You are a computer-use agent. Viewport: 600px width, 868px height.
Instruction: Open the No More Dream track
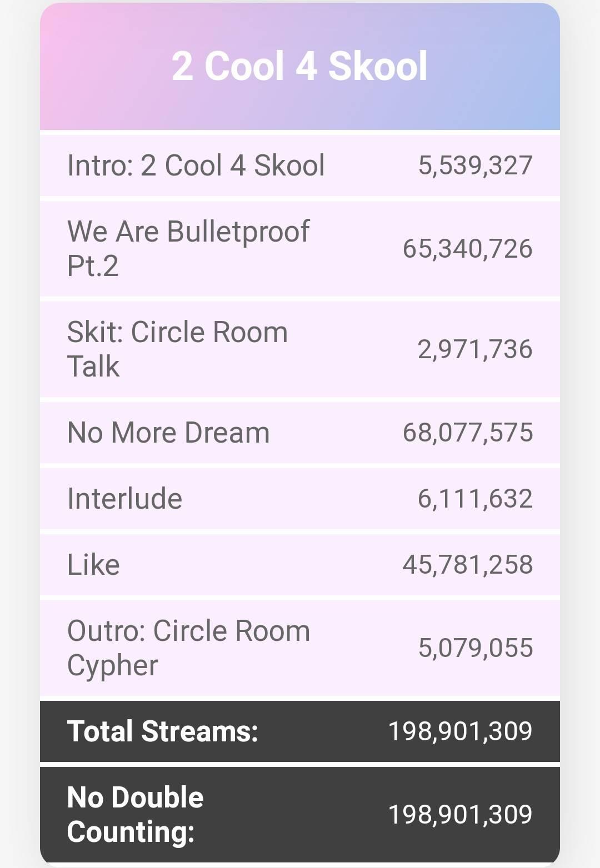(x=168, y=433)
